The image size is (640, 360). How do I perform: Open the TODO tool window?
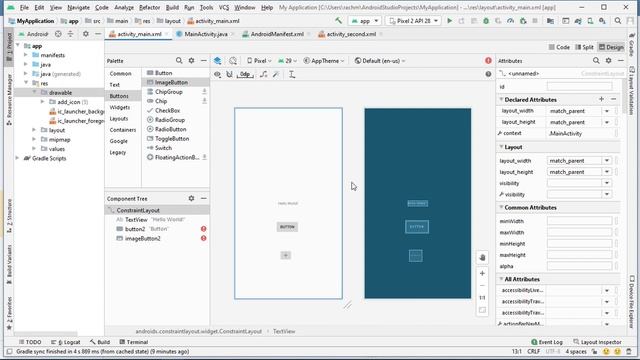coord(30,342)
